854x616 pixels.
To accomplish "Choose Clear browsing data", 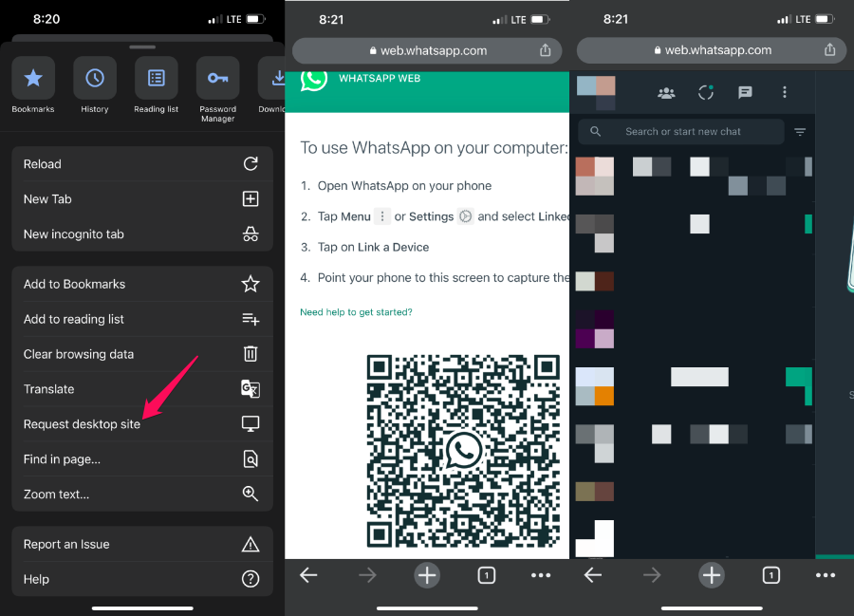I will pos(142,354).
